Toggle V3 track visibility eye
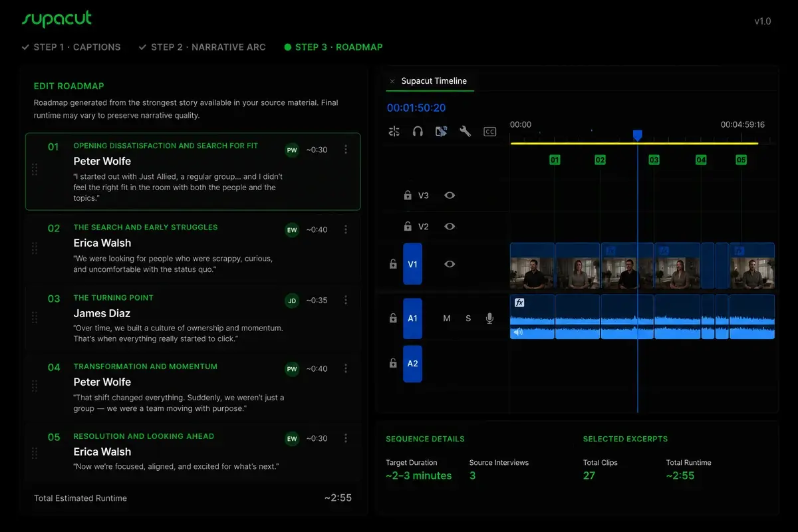 (450, 196)
